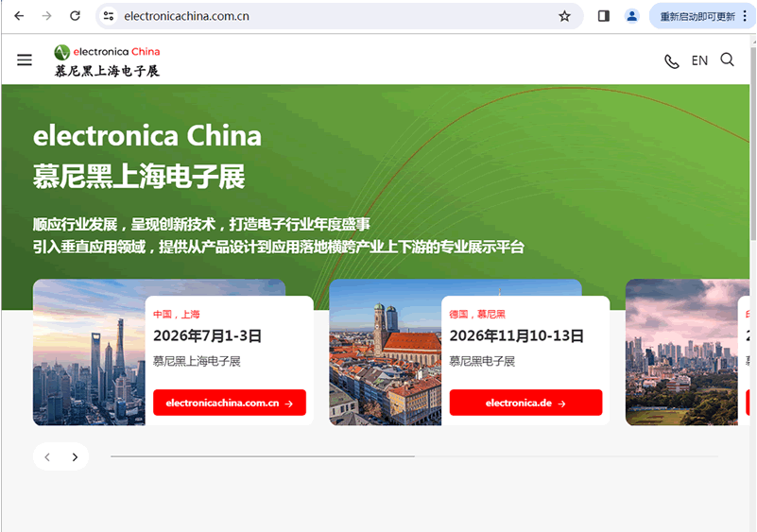
Task: Click the Shanghai skyline thumbnail image
Action: click(x=89, y=359)
